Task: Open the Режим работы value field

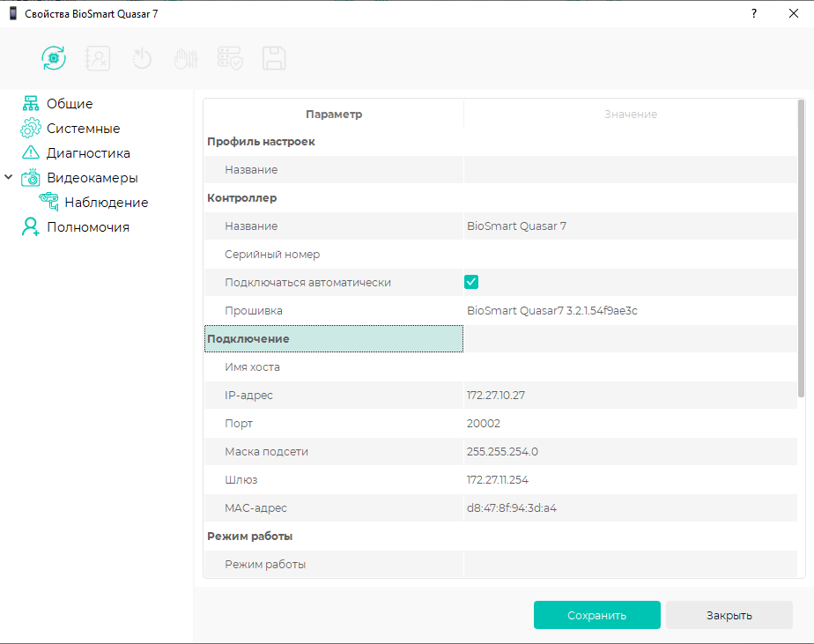Action: pyautogui.click(x=630, y=564)
